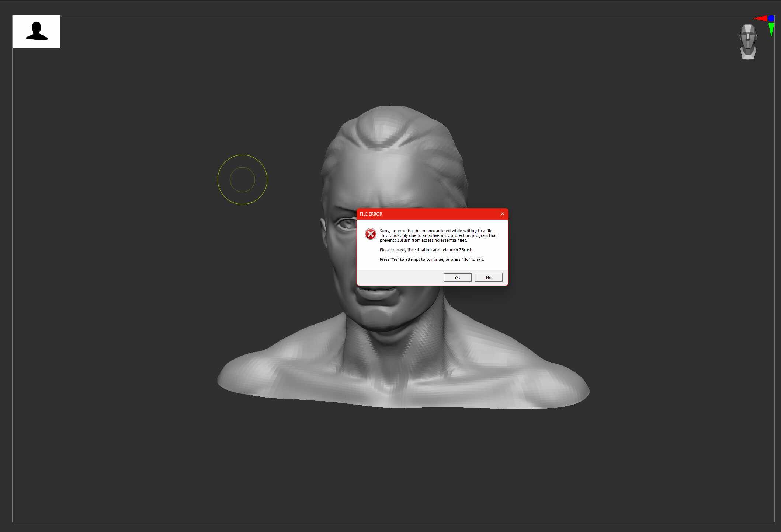Click the blue Z axis dot
The height and width of the screenshot is (532, 781).
[771, 18]
